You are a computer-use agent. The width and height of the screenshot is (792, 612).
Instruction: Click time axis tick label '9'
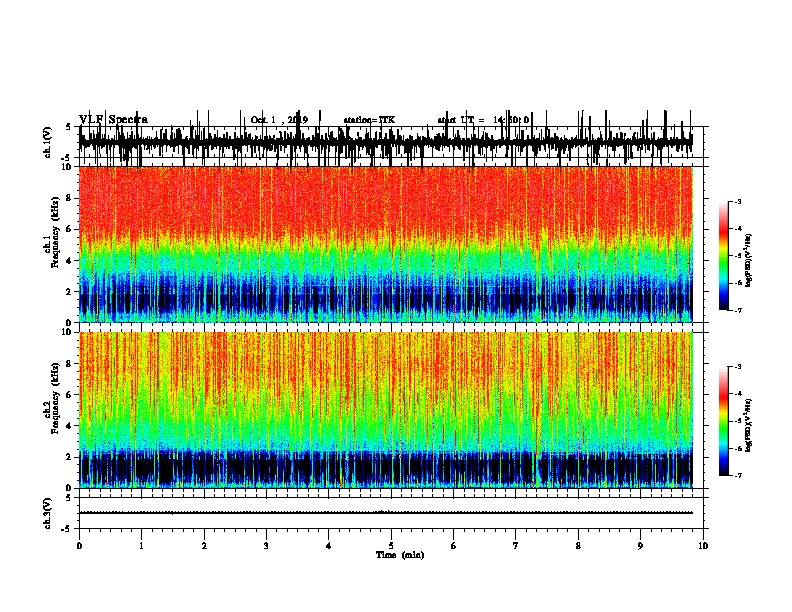(640, 546)
